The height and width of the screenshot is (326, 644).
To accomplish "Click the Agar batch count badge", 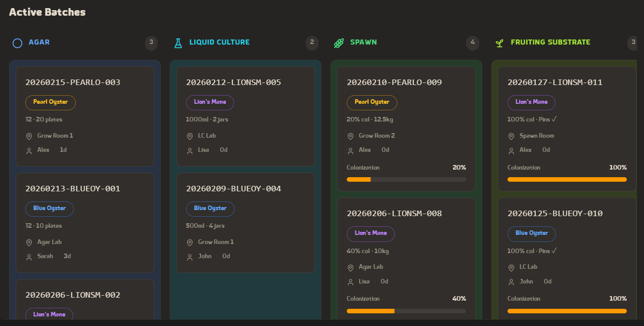I will coord(151,43).
